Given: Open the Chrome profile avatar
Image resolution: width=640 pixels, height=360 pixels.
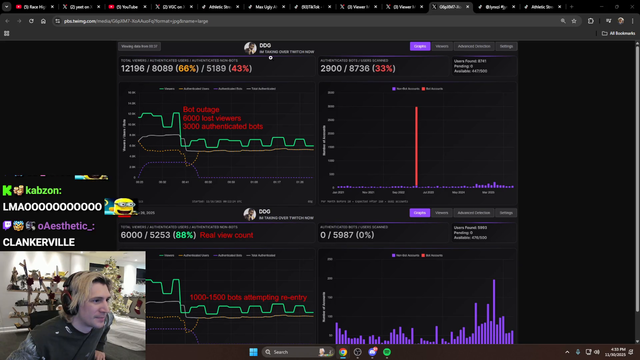Looking at the screenshot, I should (x=621, y=21).
